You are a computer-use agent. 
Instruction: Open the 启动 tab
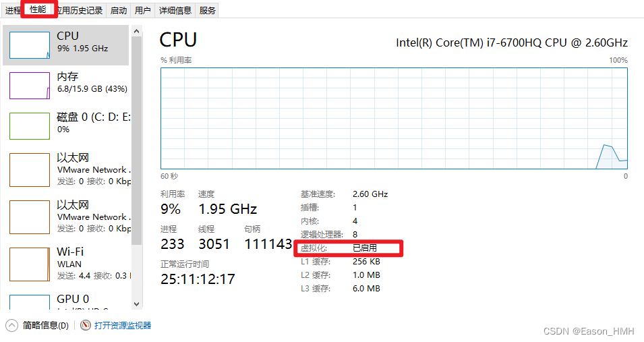(x=119, y=10)
